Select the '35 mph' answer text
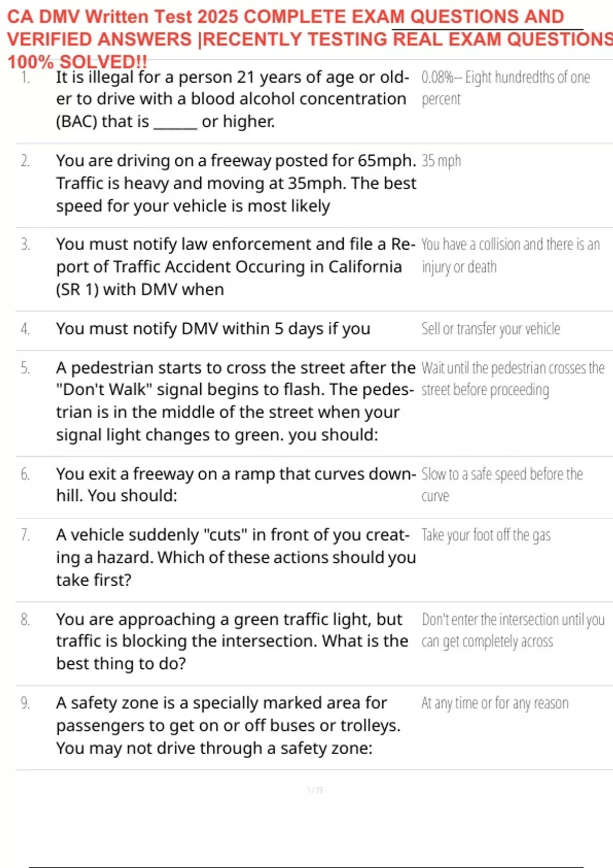The height and width of the screenshot is (868, 613). coord(441,161)
